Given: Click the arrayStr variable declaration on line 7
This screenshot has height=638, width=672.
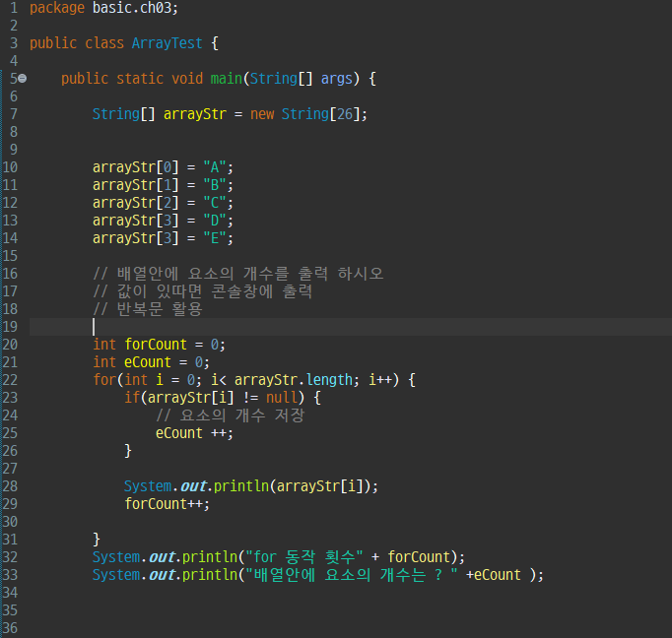Looking at the screenshot, I should tap(194, 114).
